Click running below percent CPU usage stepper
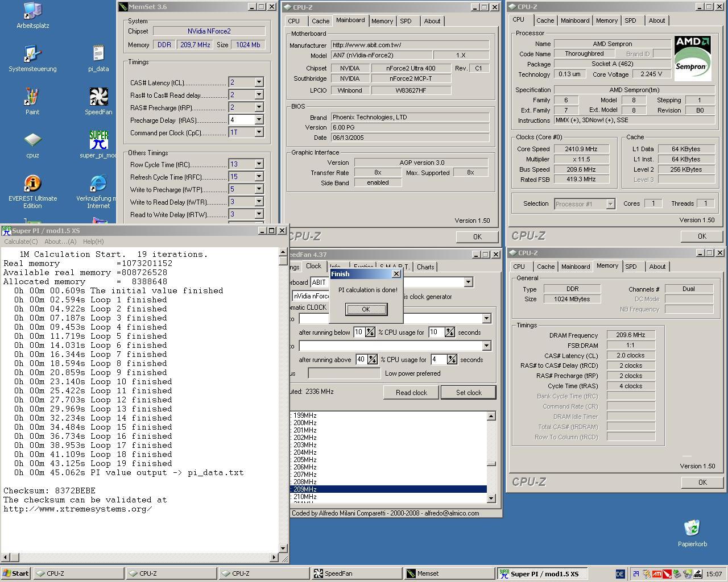 pyautogui.click(x=370, y=332)
